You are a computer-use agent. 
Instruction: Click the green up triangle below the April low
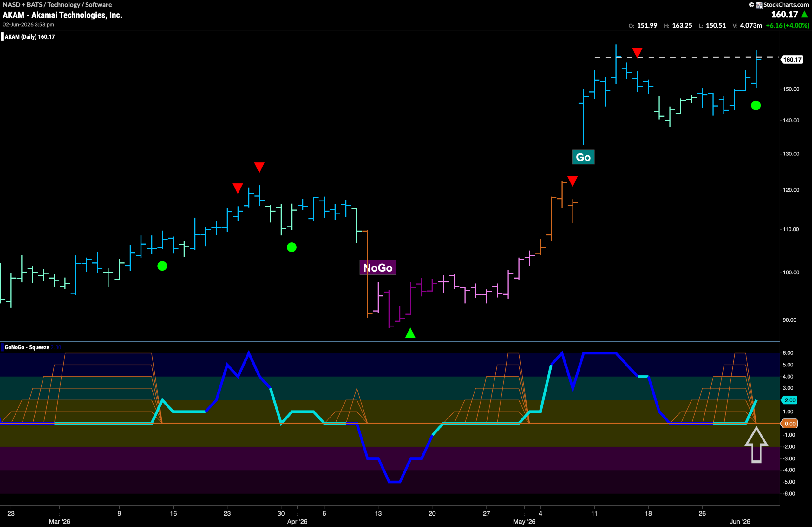click(x=410, y=333)
